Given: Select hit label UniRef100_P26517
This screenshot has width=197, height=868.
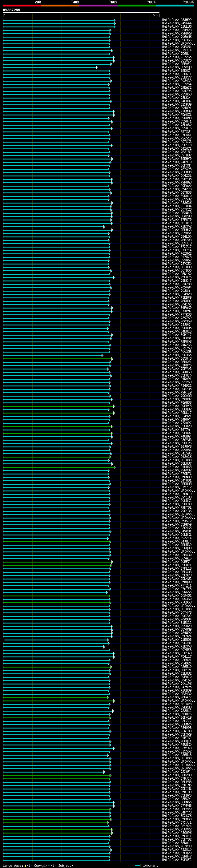Looking at the screenshot, I should coord(177,139).
